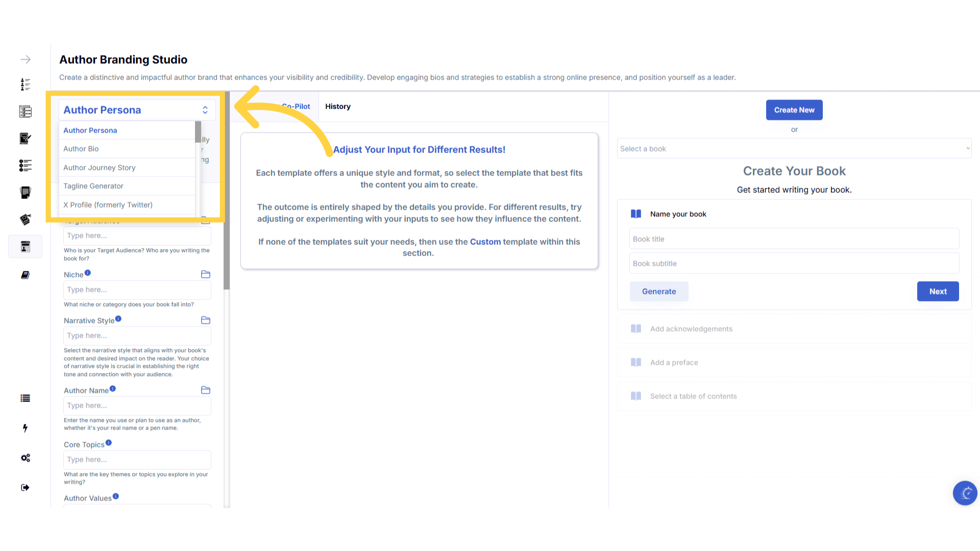This screenshot has height=551, width=980.
Task: Click the Adjust Your Input for Different Results heading
Action: coord(419,149)
